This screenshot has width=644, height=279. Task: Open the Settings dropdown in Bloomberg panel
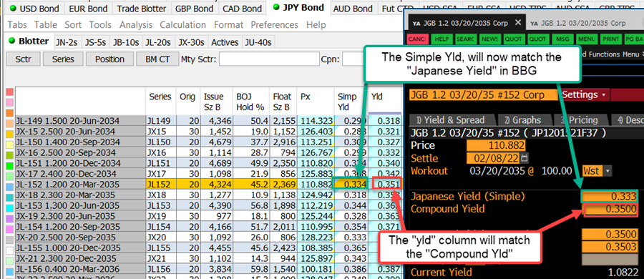(x=584, y=95)
